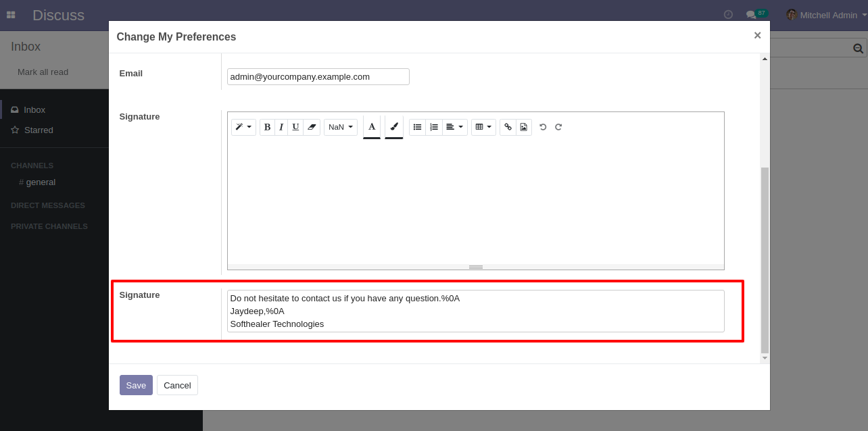Open the style magic wand dropdown

coord(243,127)
